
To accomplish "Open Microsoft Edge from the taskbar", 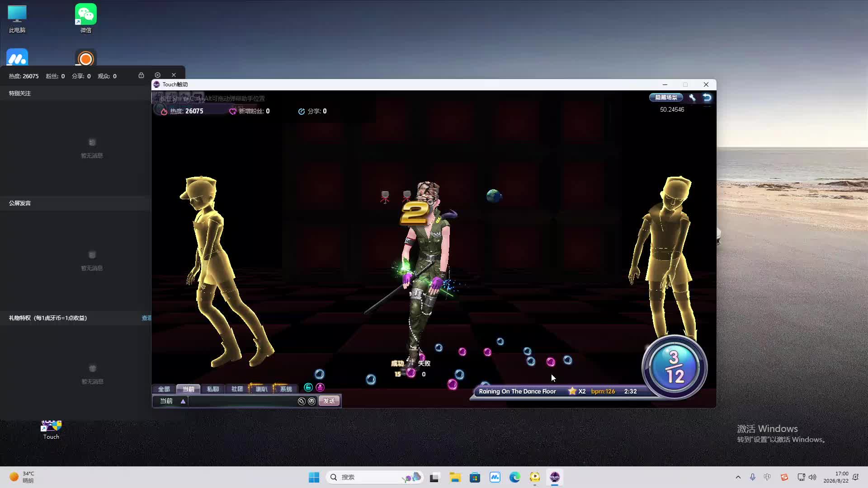I will click(514, 477).
